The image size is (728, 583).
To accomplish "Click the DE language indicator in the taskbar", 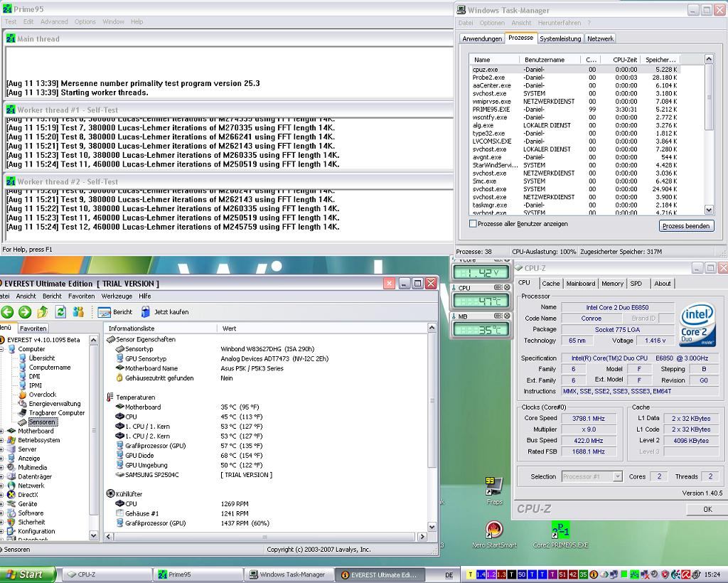I will (449, 575).
